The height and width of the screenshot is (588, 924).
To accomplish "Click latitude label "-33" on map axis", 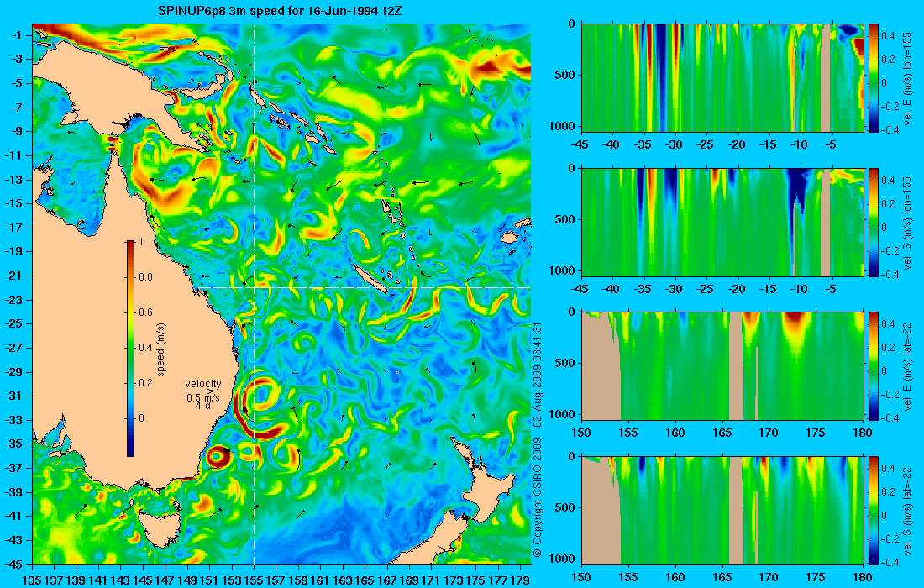I will (15, 420).
